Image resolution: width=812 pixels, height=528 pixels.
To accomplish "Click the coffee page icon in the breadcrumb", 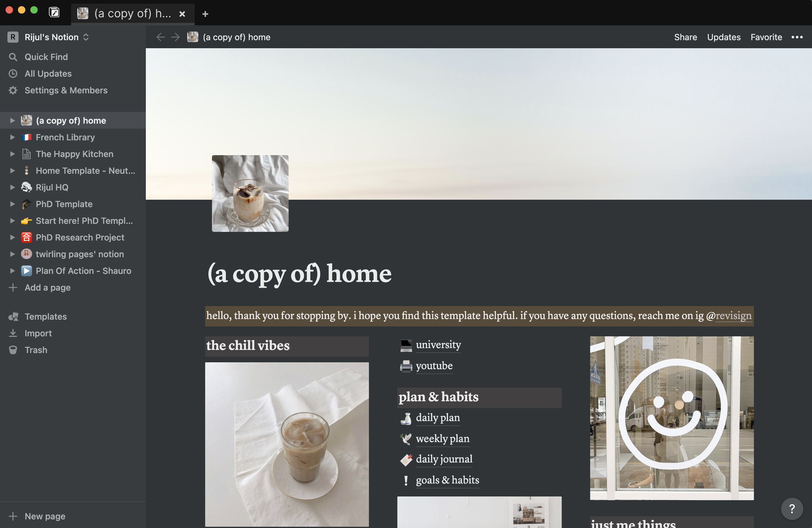I will (193, 37).
